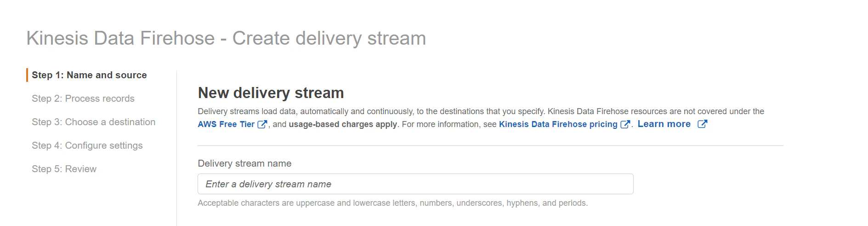This screenshot has height=226, width=868.
Task: Open the Kinesis Data Firehose pricing link
Action: point(558,124)
